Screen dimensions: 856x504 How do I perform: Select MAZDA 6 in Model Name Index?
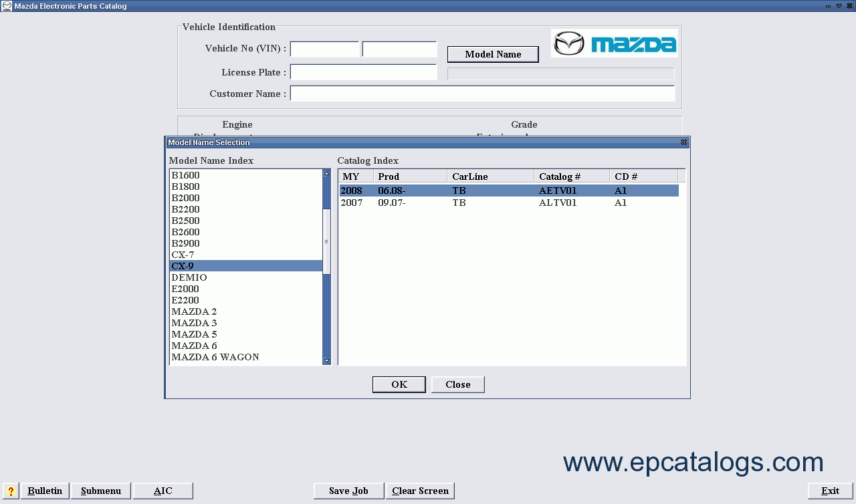pos(246,346)
